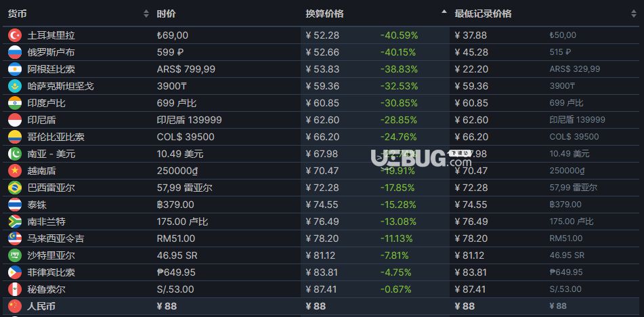
Task: Click the South Africa flag icon
Action: (x=15, y=221)
